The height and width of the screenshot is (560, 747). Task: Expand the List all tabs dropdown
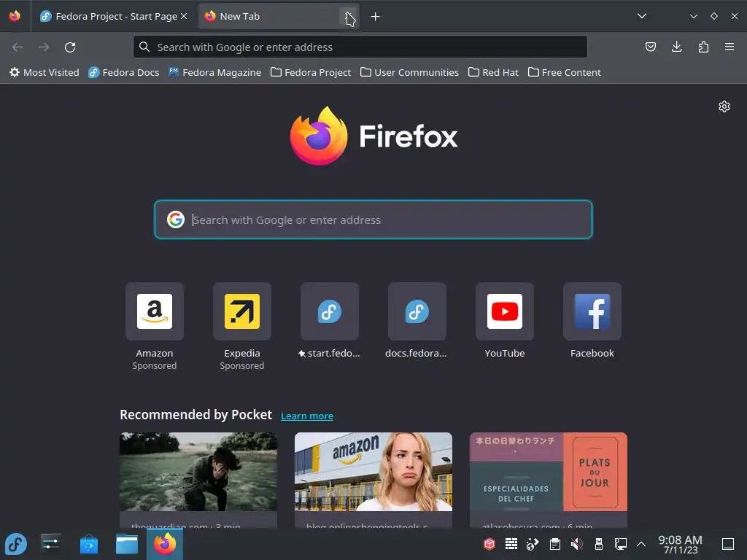tap(642, 16)
